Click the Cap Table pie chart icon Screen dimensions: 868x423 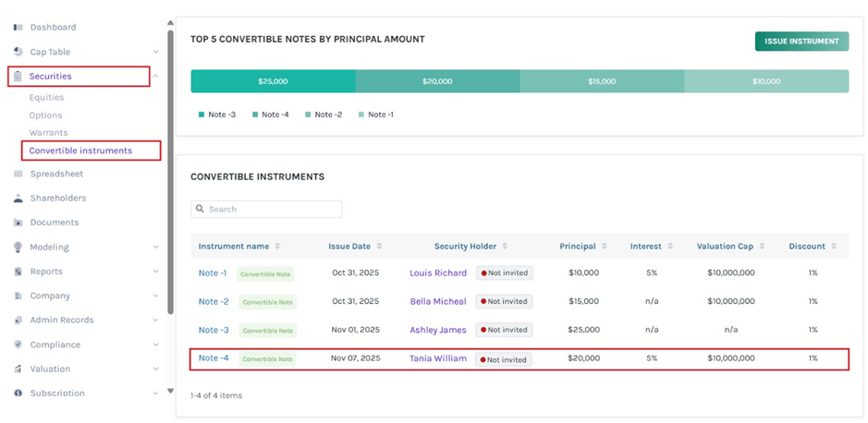coord(18,52)
